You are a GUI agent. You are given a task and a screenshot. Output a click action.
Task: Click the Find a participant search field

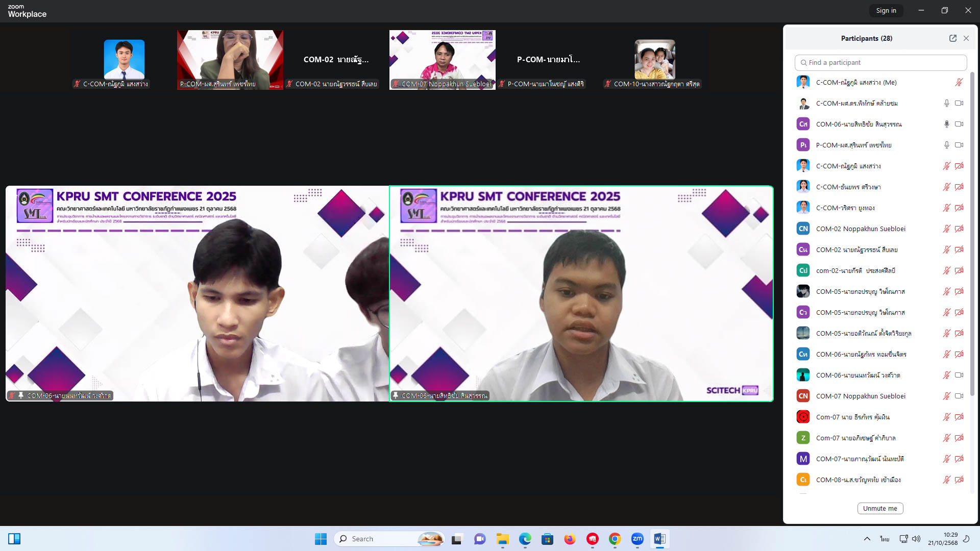click(x=880, y=62)
